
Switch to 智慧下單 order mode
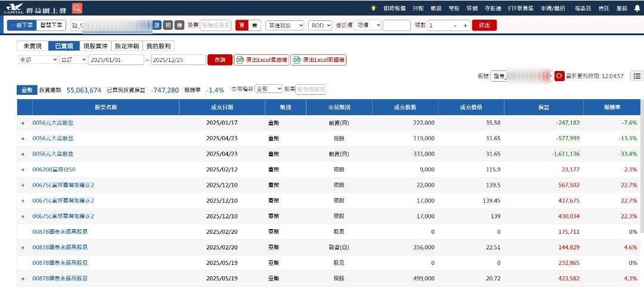tap(51, 25)
